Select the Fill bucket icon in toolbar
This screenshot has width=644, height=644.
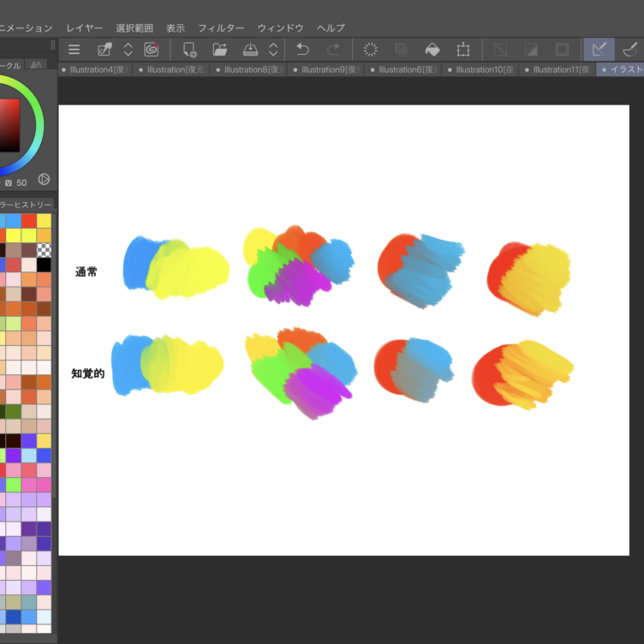point(432,50)
